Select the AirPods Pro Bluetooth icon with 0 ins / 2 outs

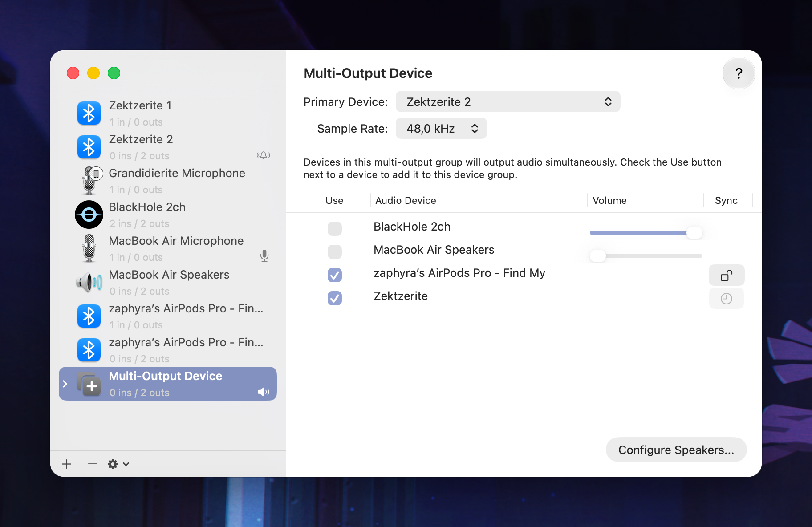(x=89, y=350)
